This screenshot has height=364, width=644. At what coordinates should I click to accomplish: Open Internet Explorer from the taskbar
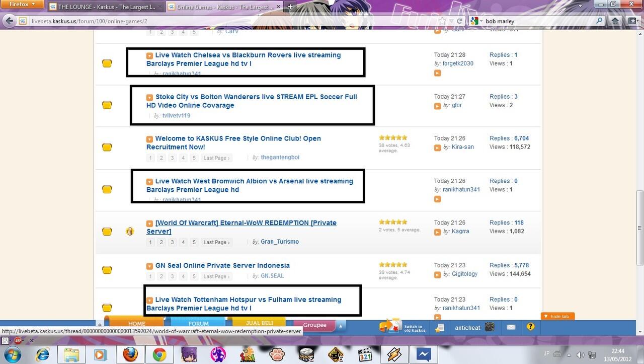pyautogui.click(x=43, y=355)
